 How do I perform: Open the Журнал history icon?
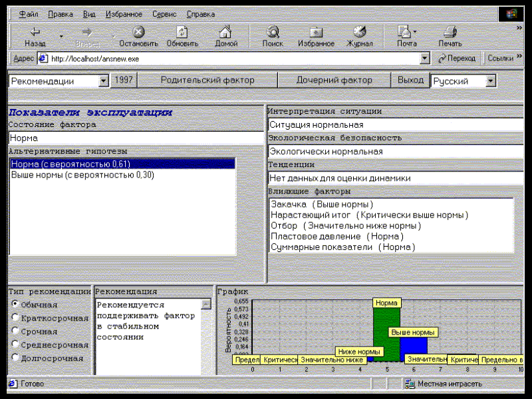pos(359,31)
